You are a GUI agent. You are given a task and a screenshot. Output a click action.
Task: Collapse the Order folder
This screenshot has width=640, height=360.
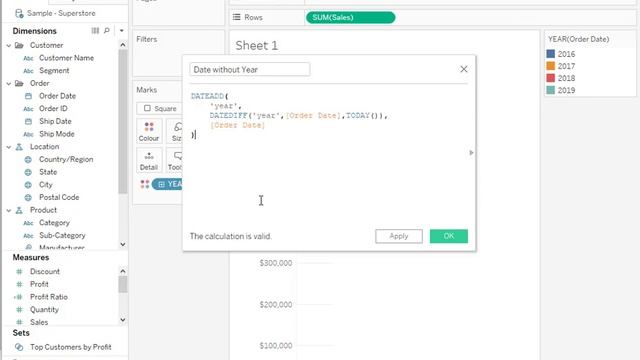tap(9, 83)
